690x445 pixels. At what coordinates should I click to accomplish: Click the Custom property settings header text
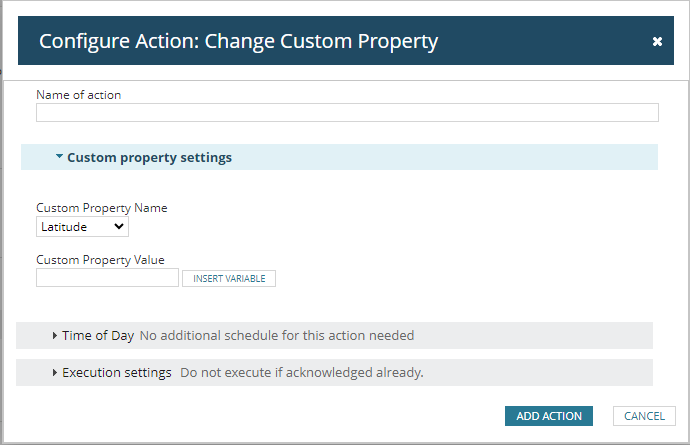click(149, 158)
